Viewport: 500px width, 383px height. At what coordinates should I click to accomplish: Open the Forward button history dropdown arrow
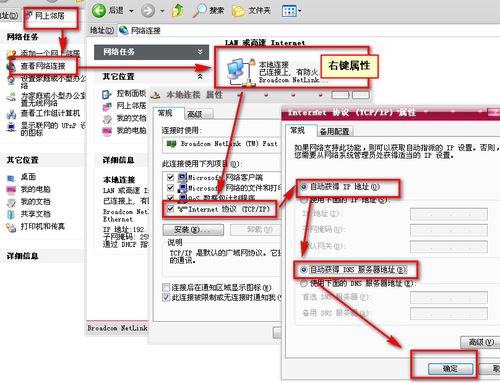pyautogui.click(x=162, y=11)
